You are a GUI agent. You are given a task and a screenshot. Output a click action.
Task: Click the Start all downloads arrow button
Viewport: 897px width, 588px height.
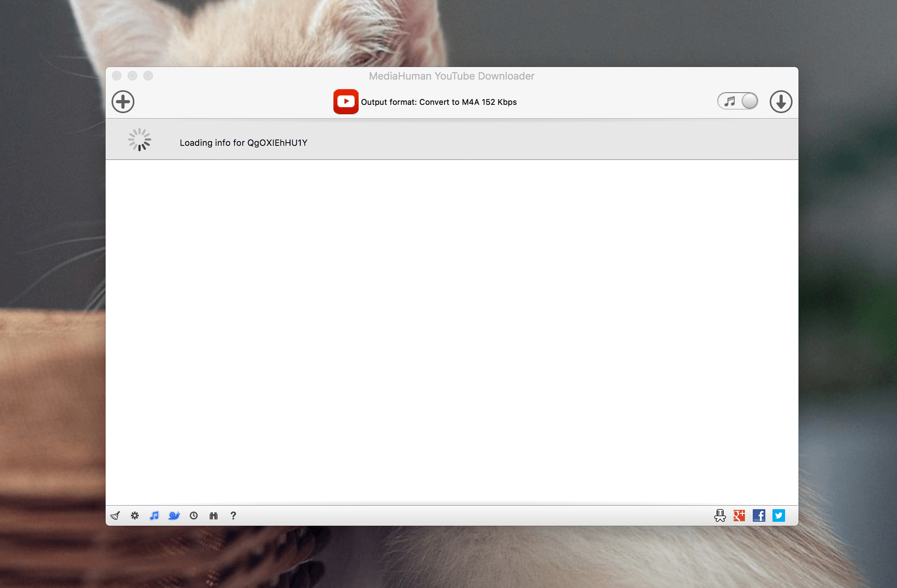(x=781, y=102)
